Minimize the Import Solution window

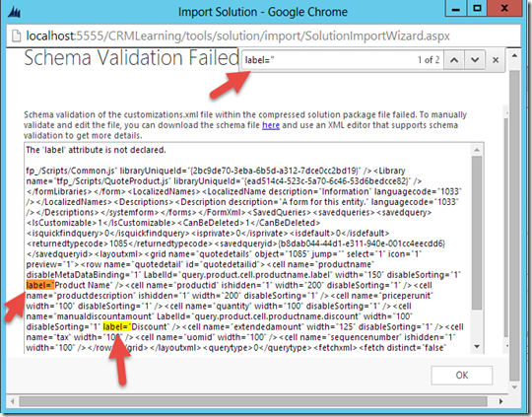tap(456, 8)
